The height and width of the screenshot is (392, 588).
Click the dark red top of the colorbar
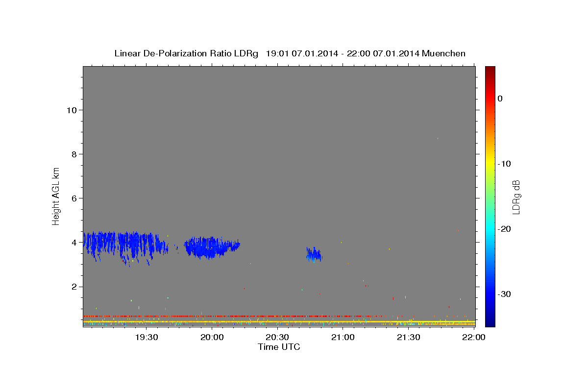490,69
